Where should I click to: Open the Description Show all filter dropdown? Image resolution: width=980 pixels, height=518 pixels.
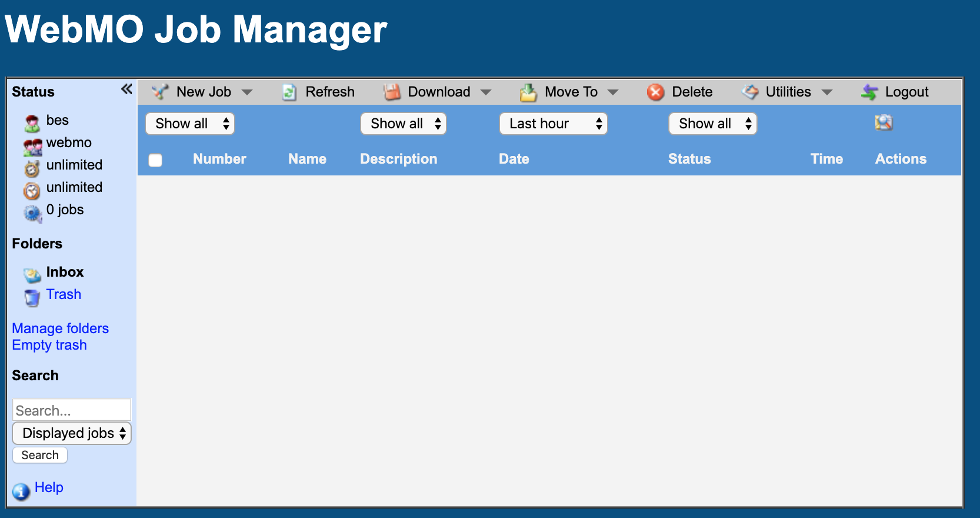(404, 124)
